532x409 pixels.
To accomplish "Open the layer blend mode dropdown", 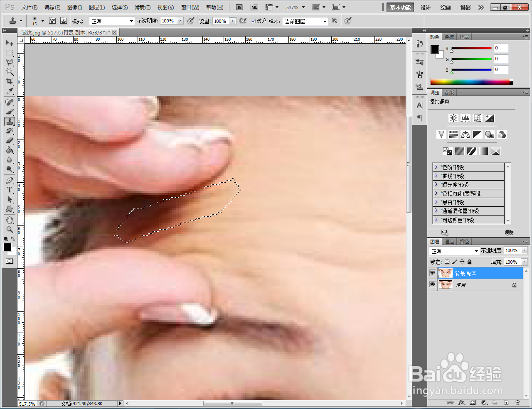I will 454,251.
